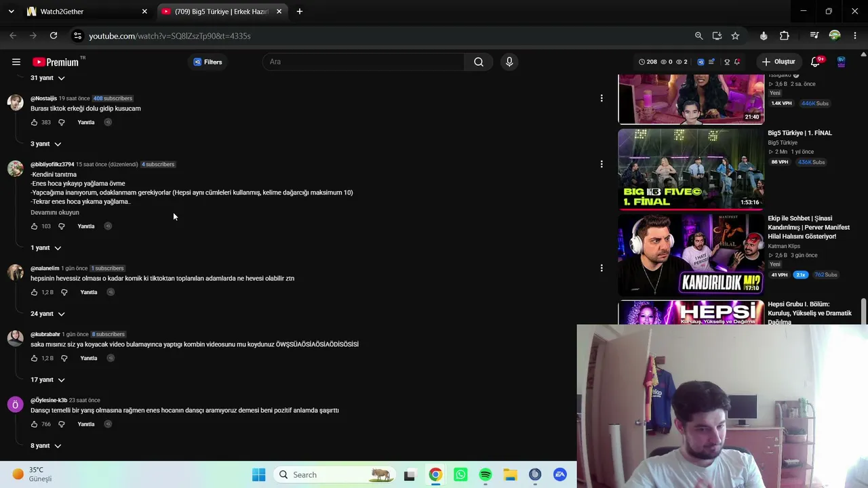Dislike the @Nostaijis comment
The height and width of the screenshot is (488, 868).
(x=62, y=123)
